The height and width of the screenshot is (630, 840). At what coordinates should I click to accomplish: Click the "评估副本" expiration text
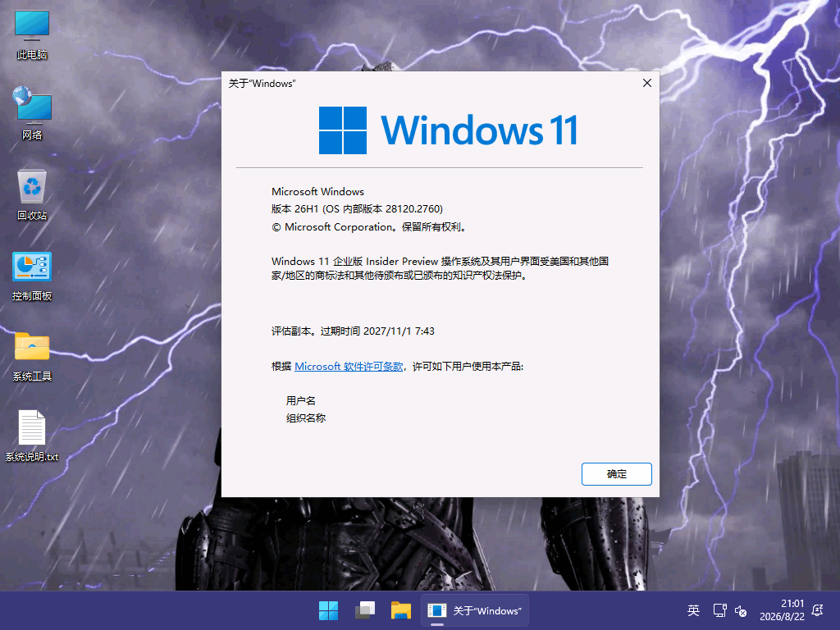pyautogui.click(x=353, y=331)
